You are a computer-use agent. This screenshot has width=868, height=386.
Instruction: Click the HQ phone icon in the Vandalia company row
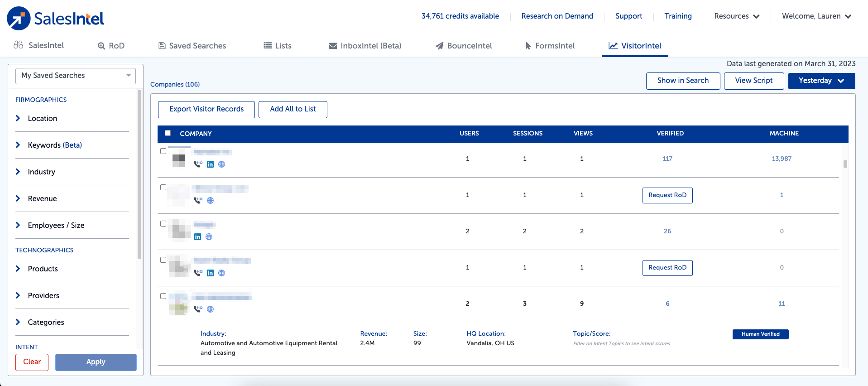(198, 309)
